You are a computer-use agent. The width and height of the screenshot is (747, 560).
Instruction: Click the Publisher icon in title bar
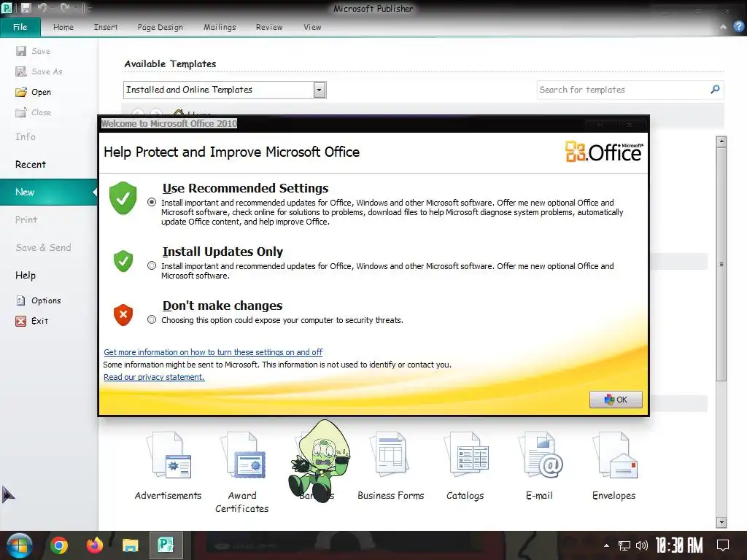(x=7, y=7)
